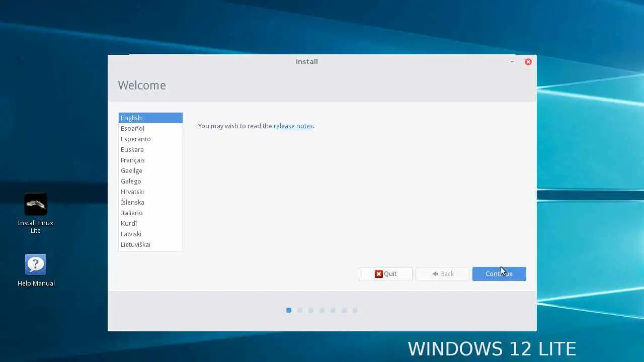The image size is (644, 362).
Task: Select Latviski in the language list
Action: point(150,234)
